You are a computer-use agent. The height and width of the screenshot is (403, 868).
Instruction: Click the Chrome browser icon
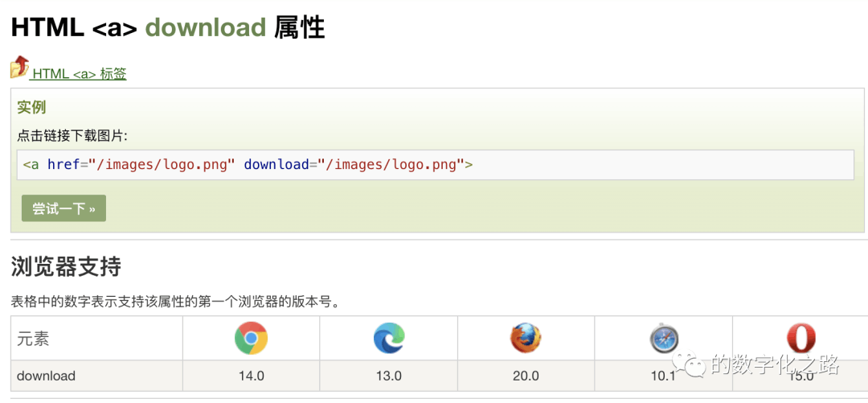coord(251,338)
